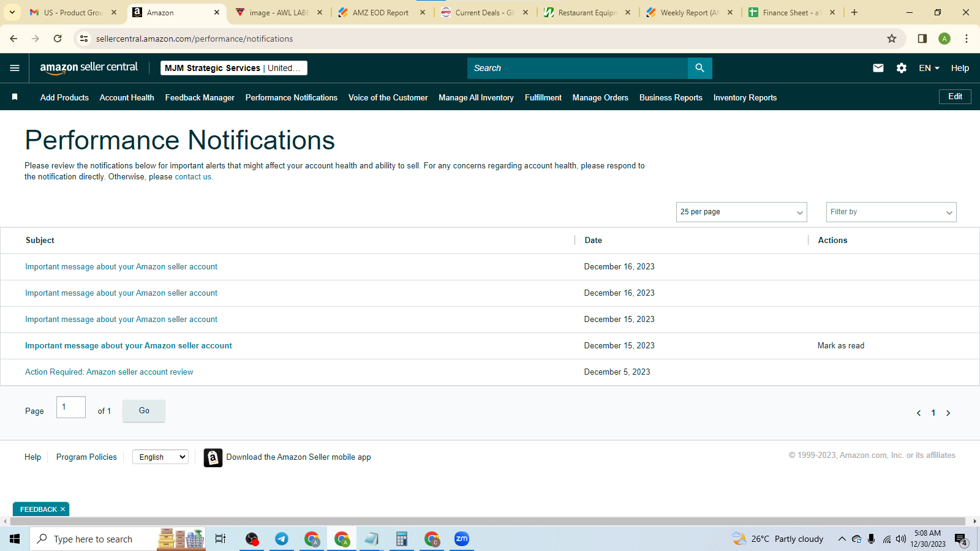This screenshot has width=980, height=551.
Task: Open the mail messages icon
Action: pos(878,68)
